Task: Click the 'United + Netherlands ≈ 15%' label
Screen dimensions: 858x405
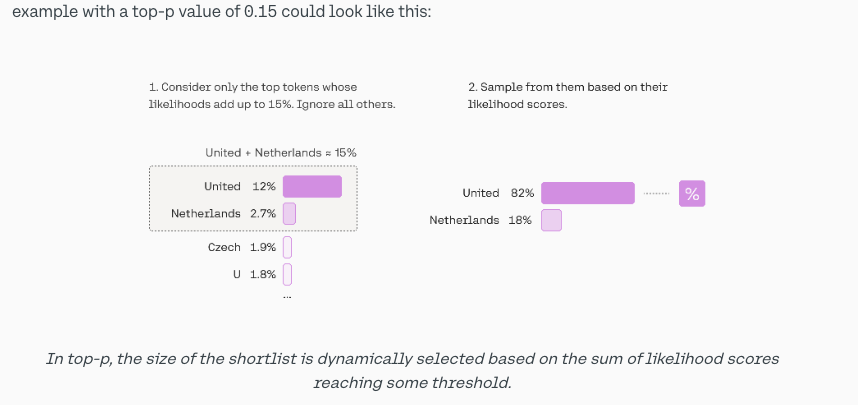Action: 281,153
